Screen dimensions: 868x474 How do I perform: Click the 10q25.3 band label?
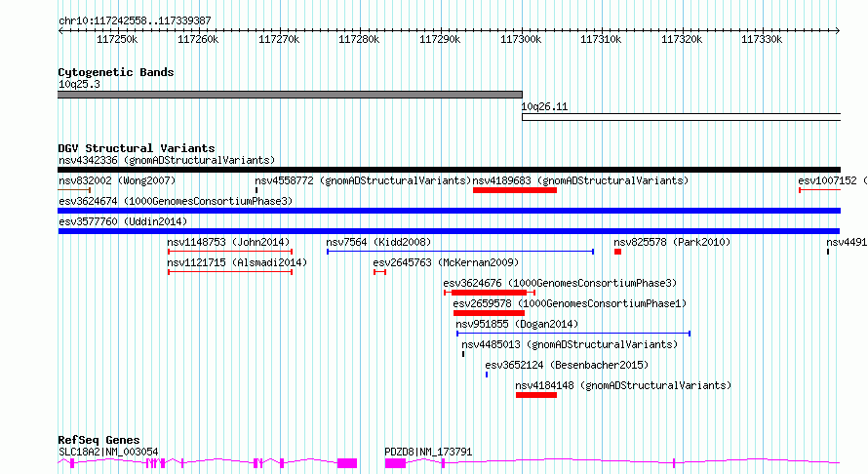pyautogui.click(x=79, y=84)
